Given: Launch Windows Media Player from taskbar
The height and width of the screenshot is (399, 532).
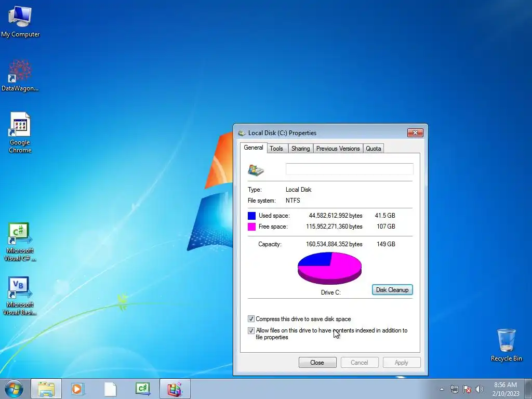Looking at the screenshot, I should [x=78, y=389].
